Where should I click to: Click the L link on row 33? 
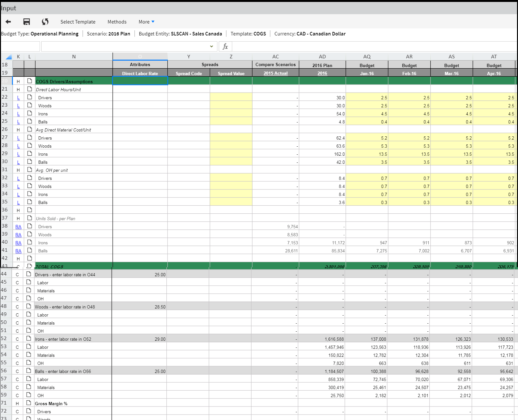tap(18, 186)
